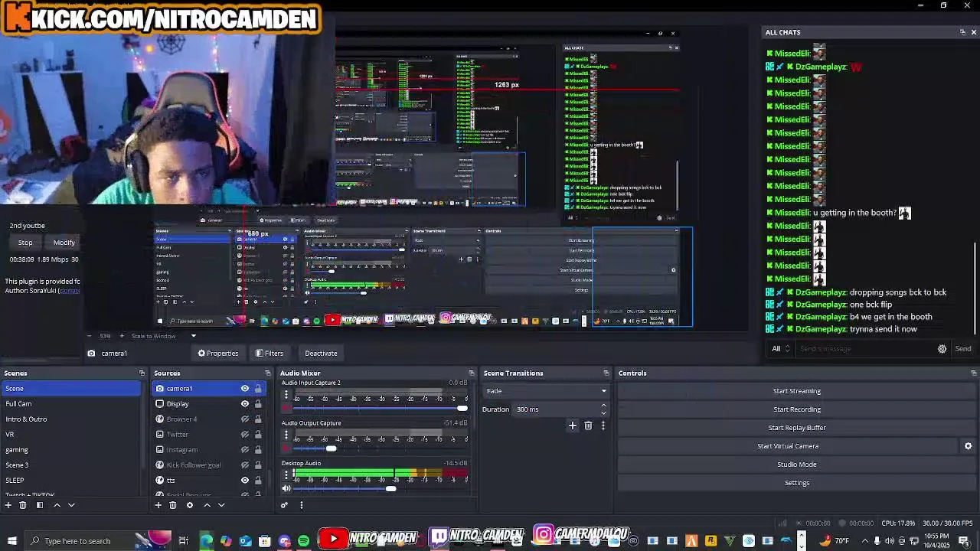The image size is (980, 551).
Task: Add a new source with plus icon
Action: pyautogui.click(x=158, y=505)
